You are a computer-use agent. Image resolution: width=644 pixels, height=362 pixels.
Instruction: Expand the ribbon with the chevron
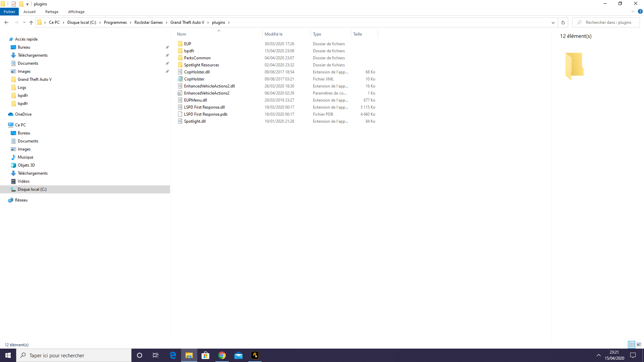pos(633,11)
